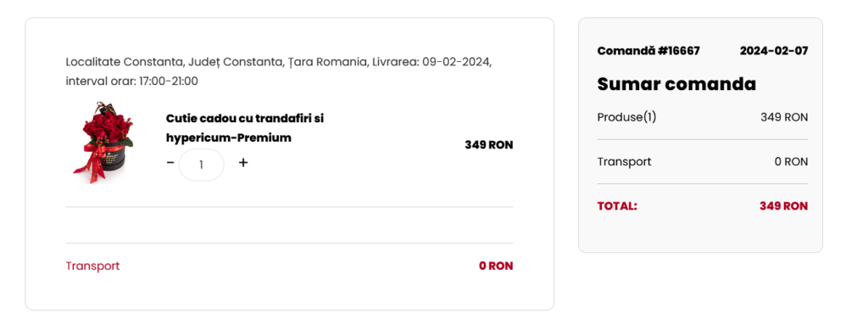Click the hypericum-Premium line of the product name

pos(229,138)
